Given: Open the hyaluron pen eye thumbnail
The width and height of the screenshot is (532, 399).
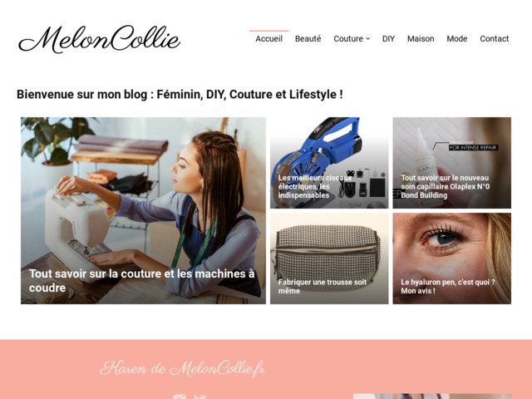Looking at the screenshot, I should (452, 259).
